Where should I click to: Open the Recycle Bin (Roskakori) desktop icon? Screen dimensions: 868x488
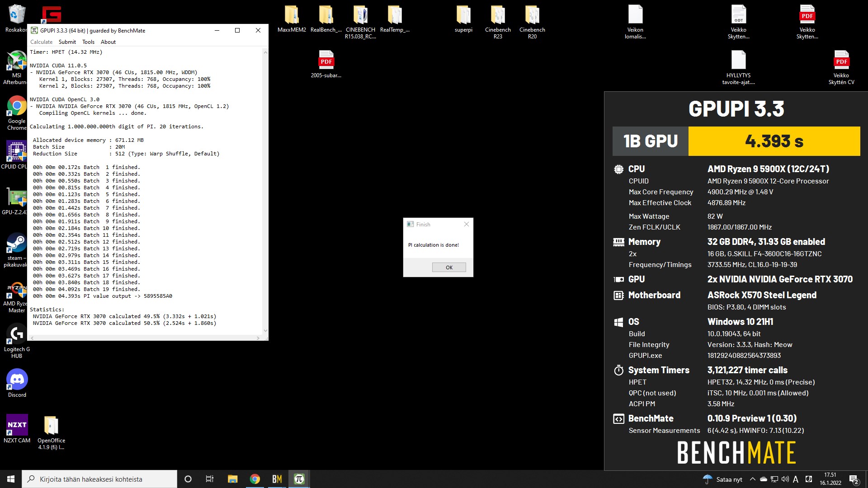click(16, 18)
